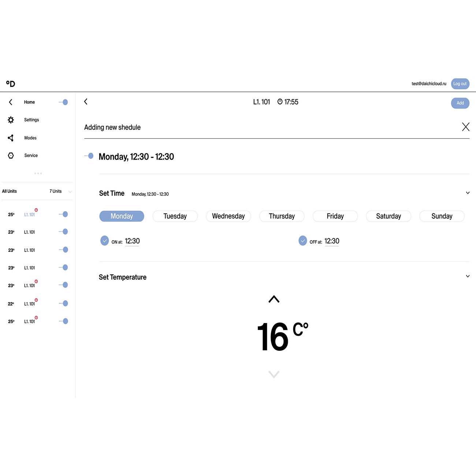The width and height of the screenshot is (476, 476).
Task: Close the Adding new schedule panel
Action: click(x=465, y=127)
